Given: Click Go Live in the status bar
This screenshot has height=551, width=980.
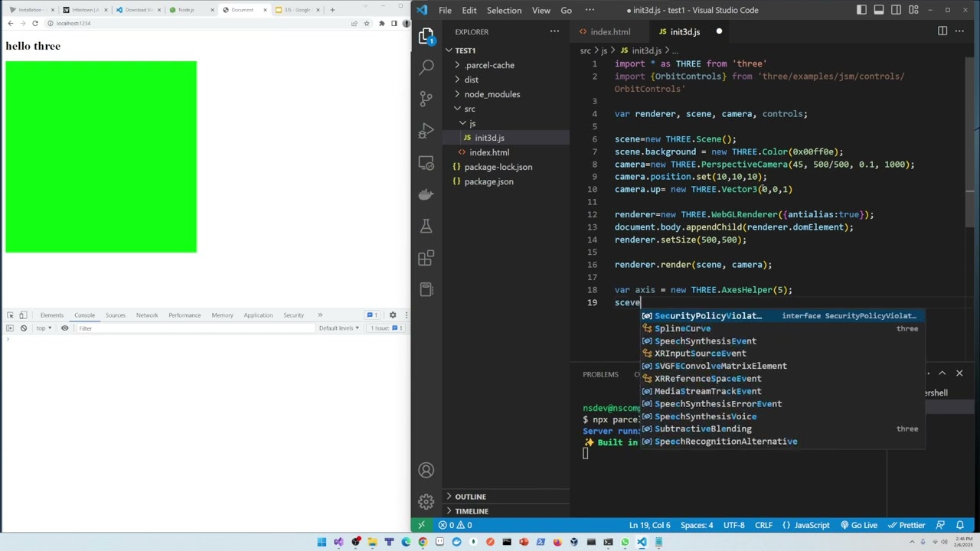Looking at the screenshot, I should [858, 525].
